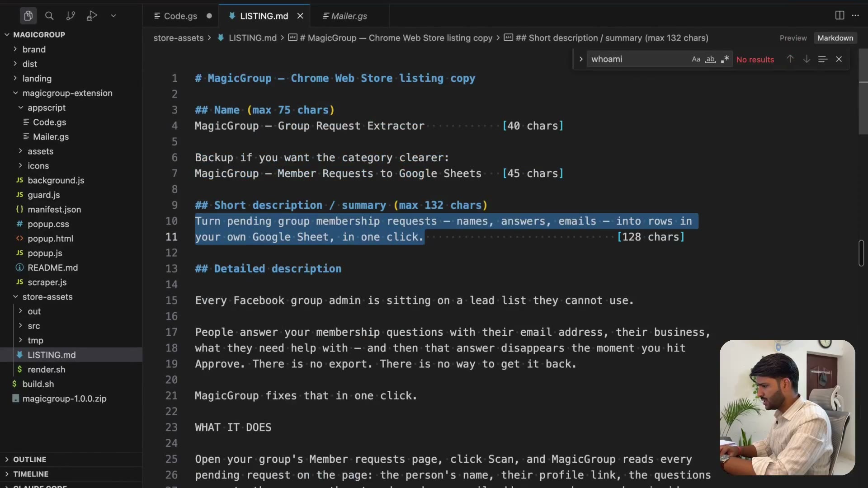
Task: Expand the dist folder
Action: click(30, 64)
